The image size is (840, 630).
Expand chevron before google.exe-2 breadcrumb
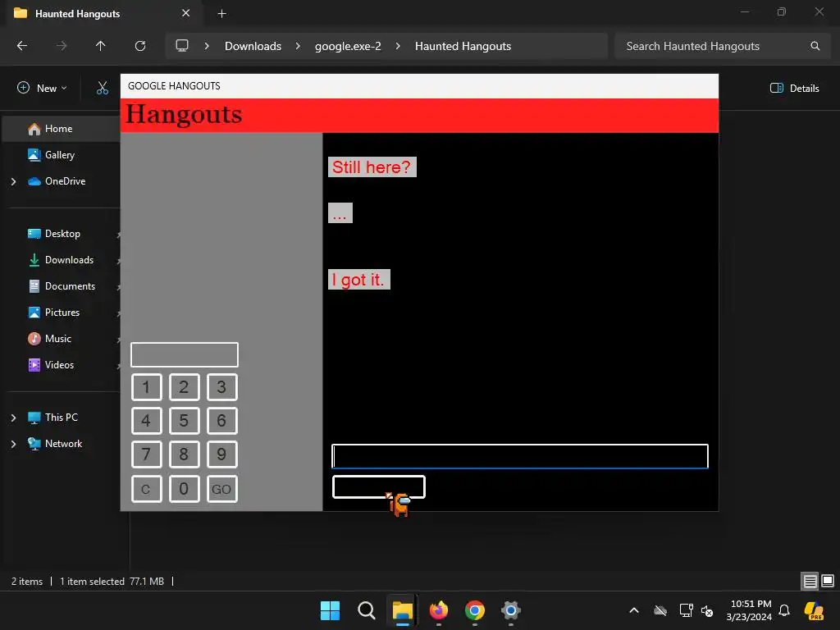pos(298,46)
